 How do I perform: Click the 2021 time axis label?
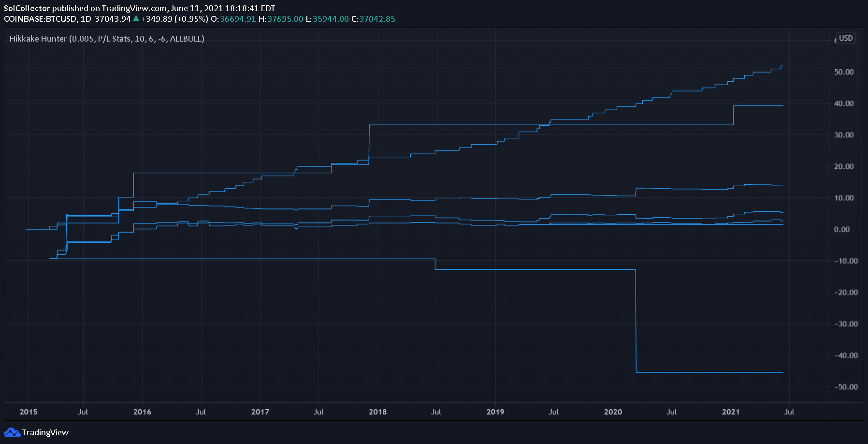tap(731, 412)
